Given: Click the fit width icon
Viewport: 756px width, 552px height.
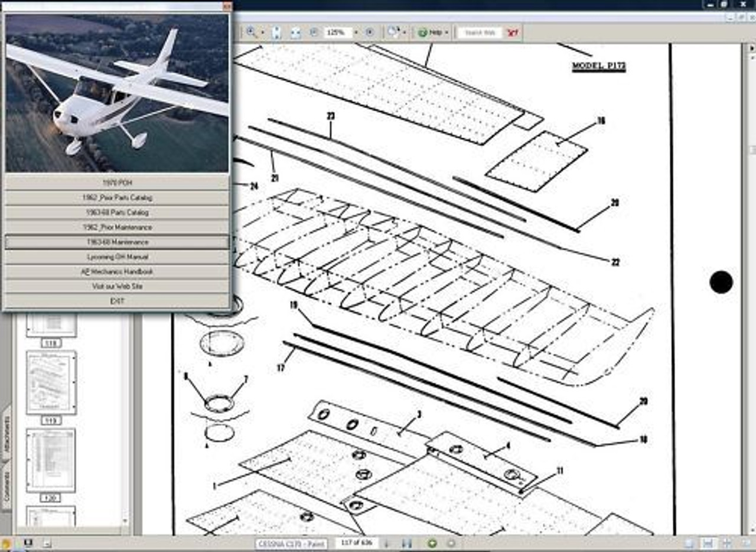Looking at the screenshot, I should pos(294,33).
